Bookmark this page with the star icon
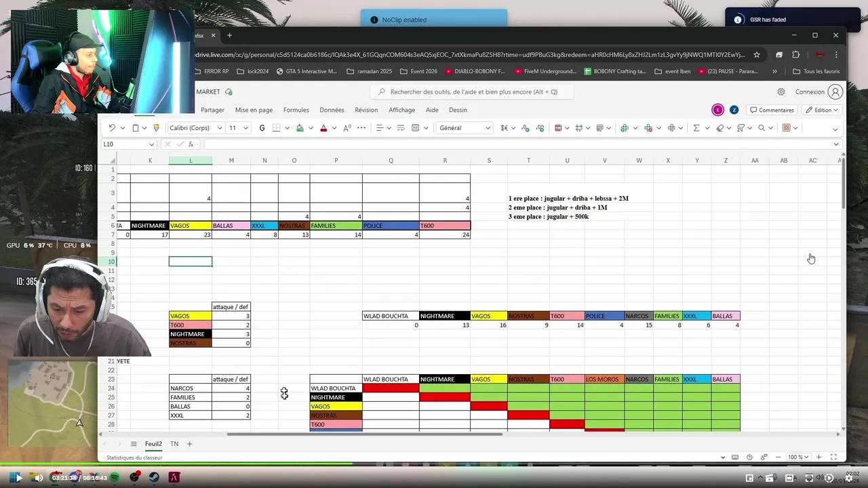Image resolution: width=868 pixels, height=488 pixels. click(757, 55)
